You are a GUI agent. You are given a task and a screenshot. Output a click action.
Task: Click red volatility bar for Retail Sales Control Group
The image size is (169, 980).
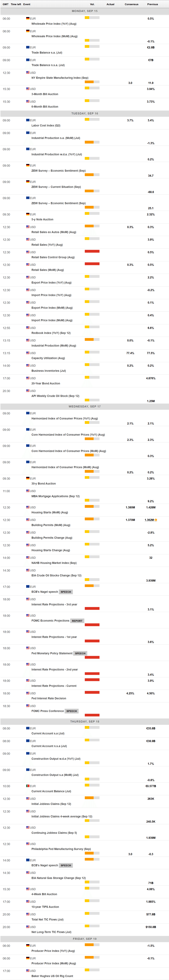click(92, 251)
